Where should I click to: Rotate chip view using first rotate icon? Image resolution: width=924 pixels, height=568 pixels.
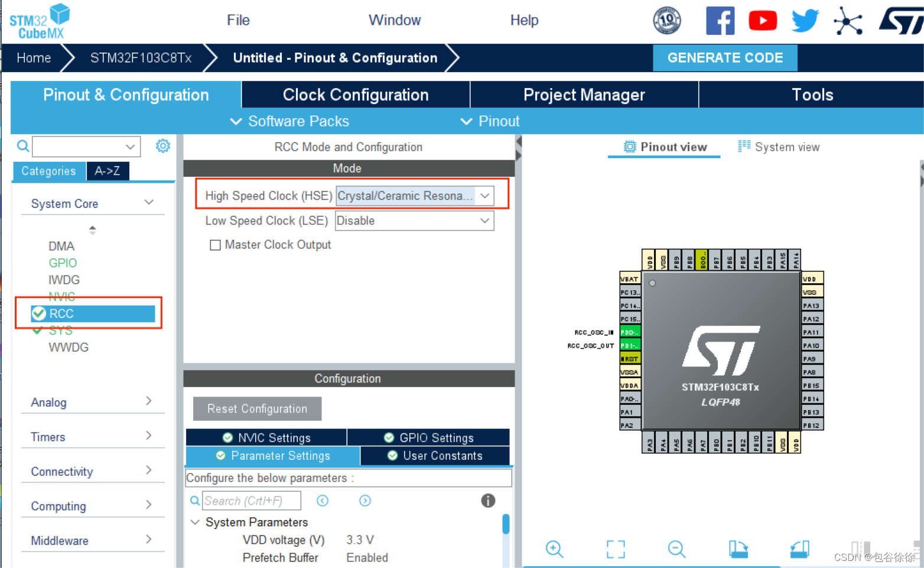[x=738, y=549]
